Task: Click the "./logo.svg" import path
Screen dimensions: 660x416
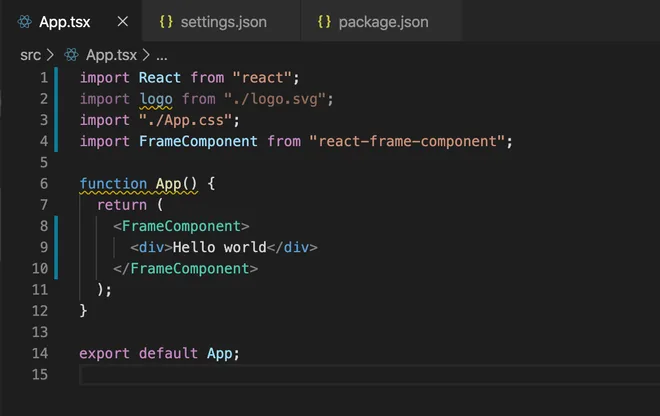Action: tap(275, 99)
